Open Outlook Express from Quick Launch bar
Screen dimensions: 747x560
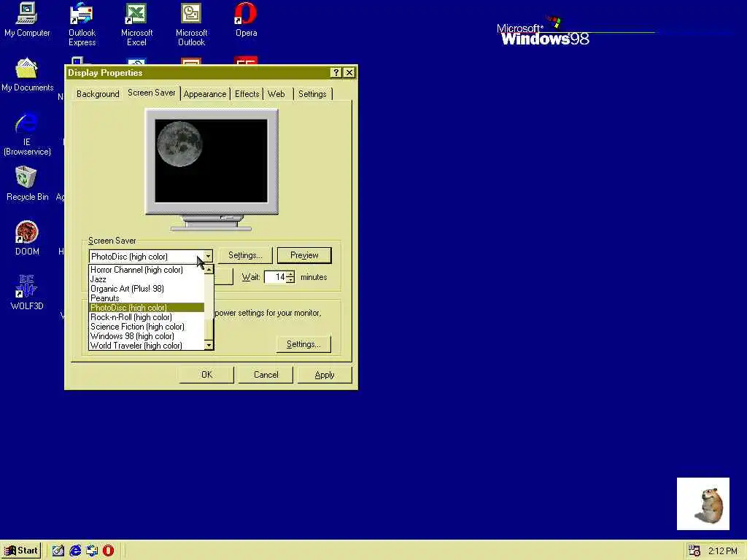pyautogui.click(x=92, y=551)
